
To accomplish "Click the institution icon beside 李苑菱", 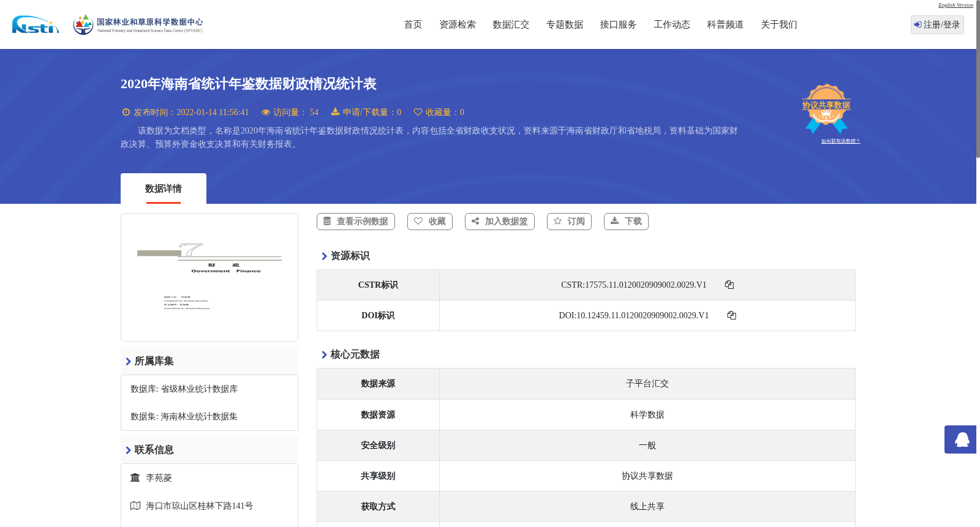I will tap(135, 477).
